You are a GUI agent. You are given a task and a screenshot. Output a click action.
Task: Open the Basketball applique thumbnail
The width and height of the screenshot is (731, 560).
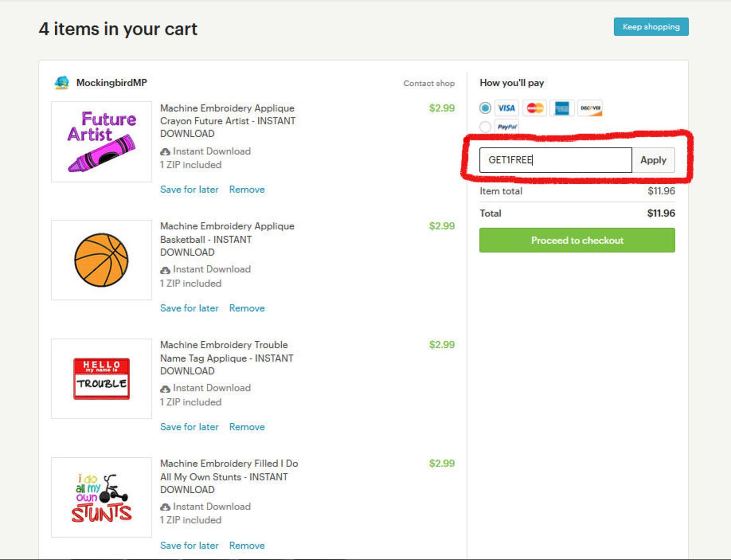101,260
